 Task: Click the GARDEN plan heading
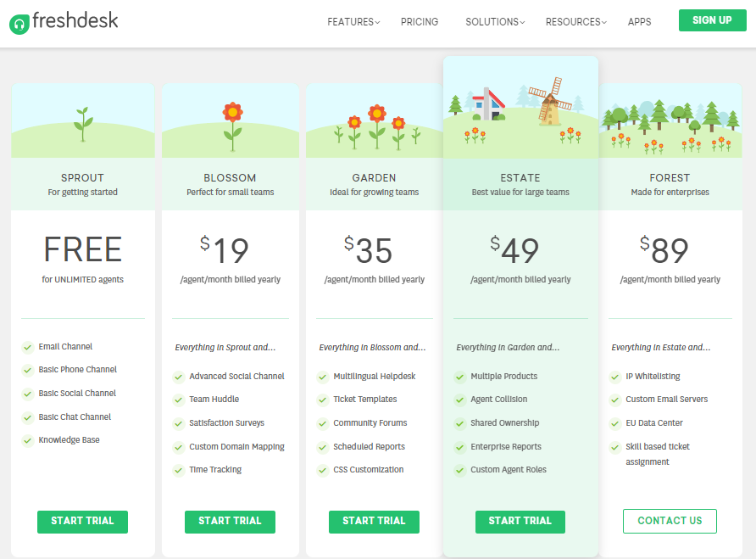coord(374,177)
